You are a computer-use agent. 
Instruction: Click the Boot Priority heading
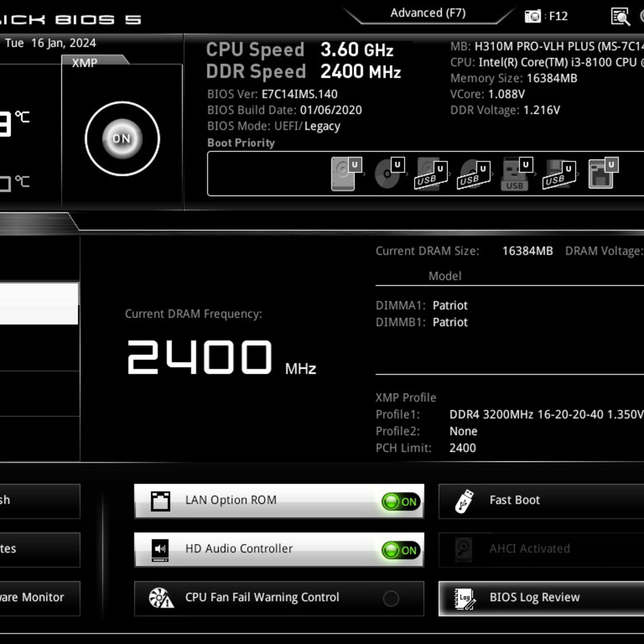(241, 143)
